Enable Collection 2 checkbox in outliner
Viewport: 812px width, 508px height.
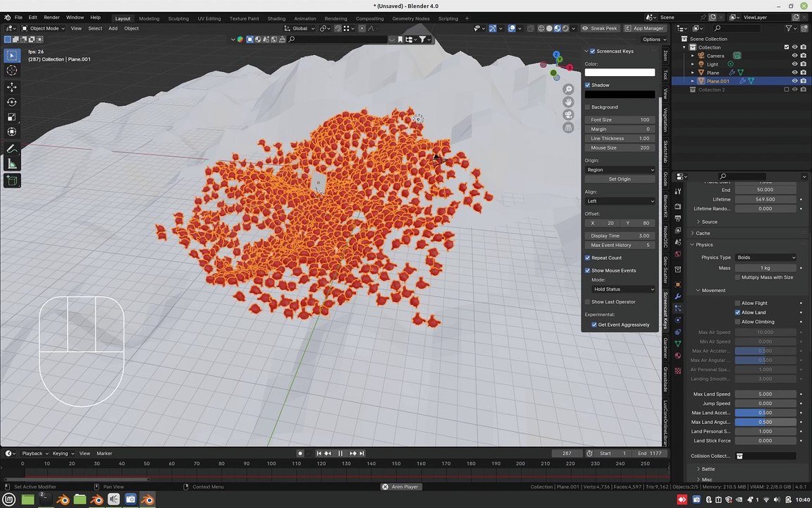pos(786,90)
